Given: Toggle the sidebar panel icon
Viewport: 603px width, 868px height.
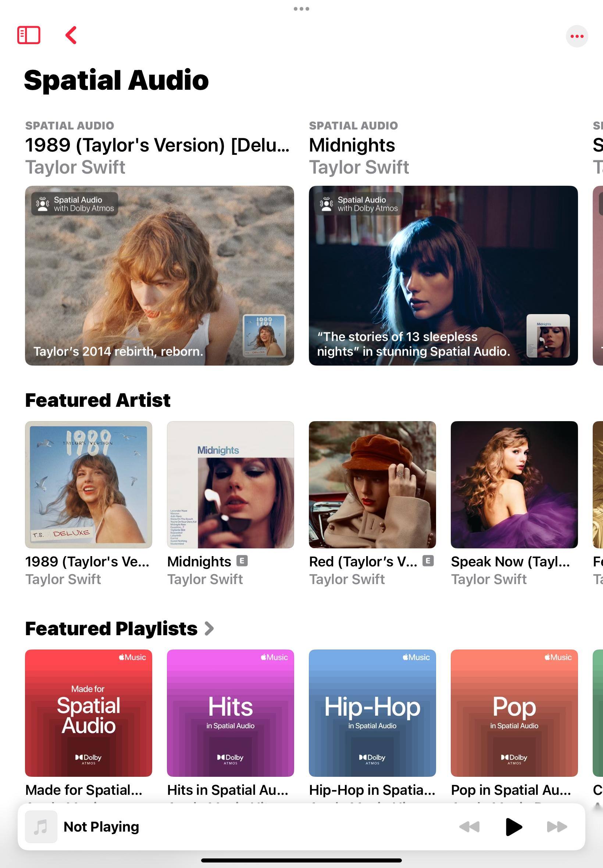Looking at the screenshot, I should coord(29,35).
